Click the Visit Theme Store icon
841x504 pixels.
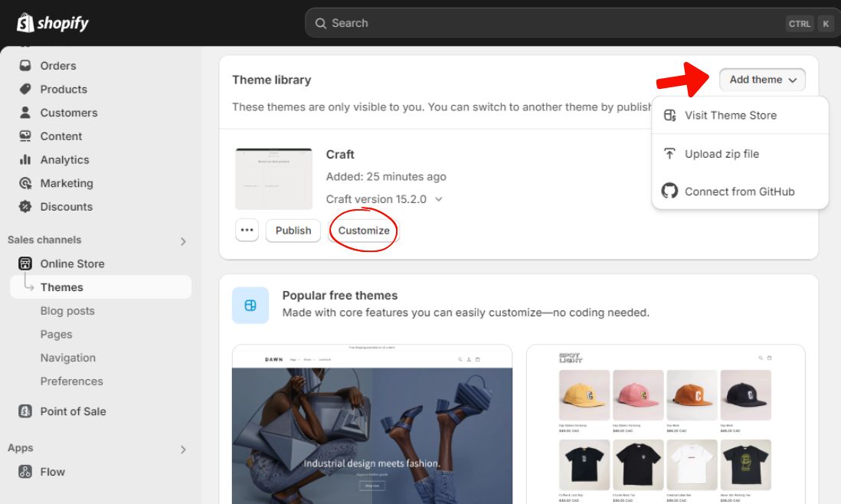669,115
